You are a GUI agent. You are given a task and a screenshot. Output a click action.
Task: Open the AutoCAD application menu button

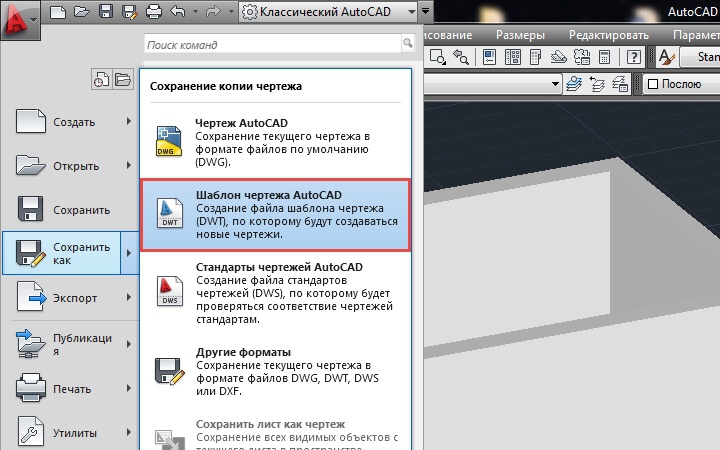20,20
